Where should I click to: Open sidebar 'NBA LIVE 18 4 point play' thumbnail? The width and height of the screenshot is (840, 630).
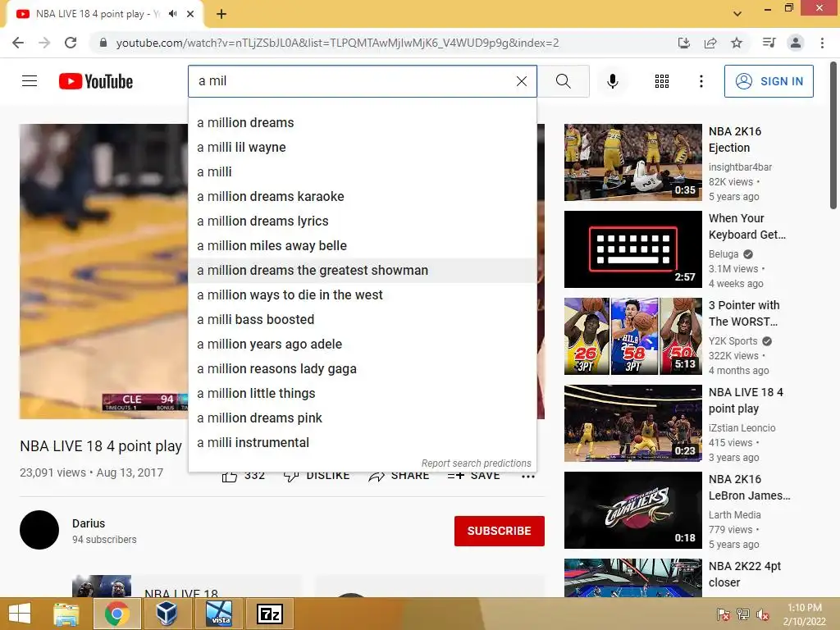click(632, 423)
